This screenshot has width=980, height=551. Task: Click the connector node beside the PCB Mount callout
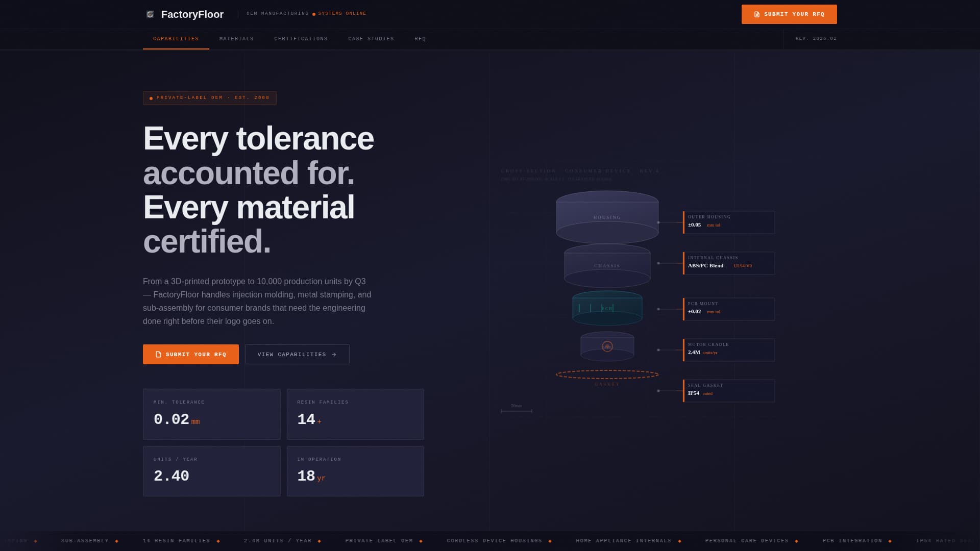659,309
